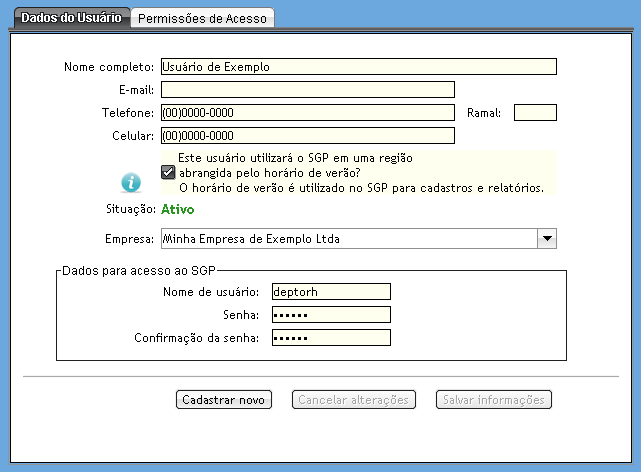Click the 'Dados para acesso ao SGP' group title
The height and width of the screenshot is (472, 641).
click(139, 270)
